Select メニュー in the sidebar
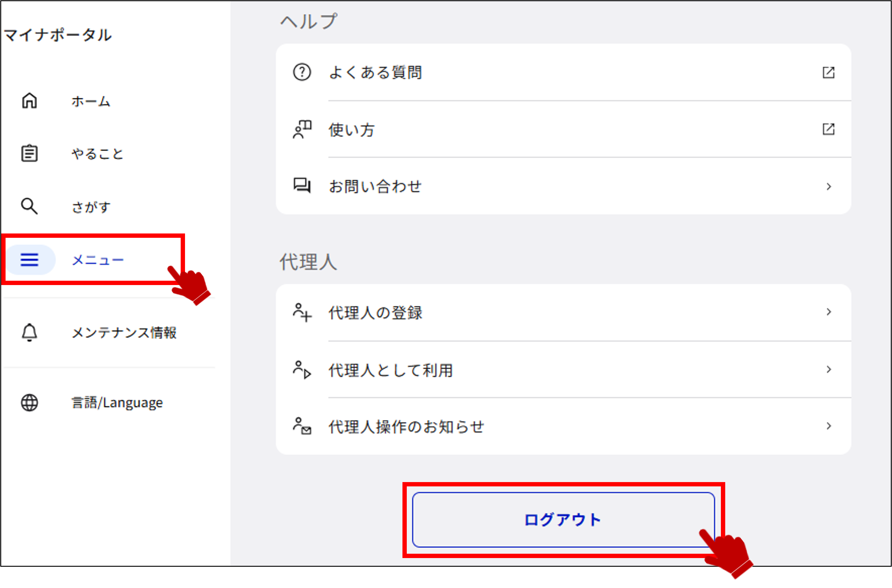892x588 pixels. [x=98, y=260]
